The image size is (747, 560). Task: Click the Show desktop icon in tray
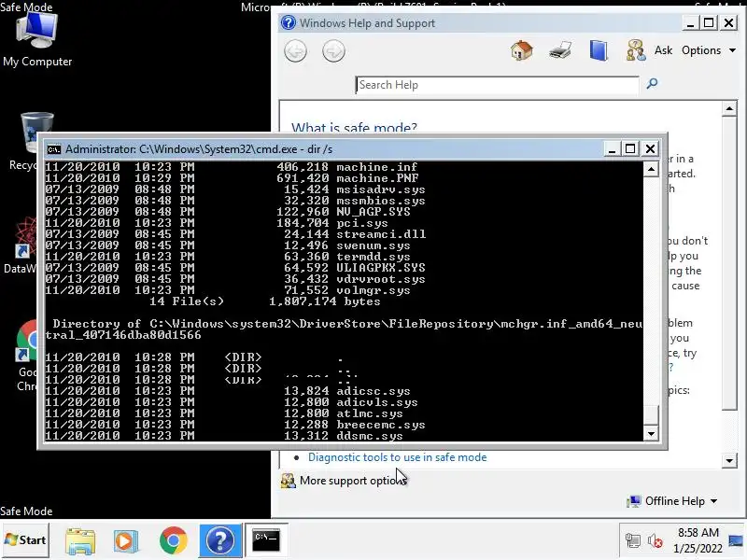click(x=736, y=541)
